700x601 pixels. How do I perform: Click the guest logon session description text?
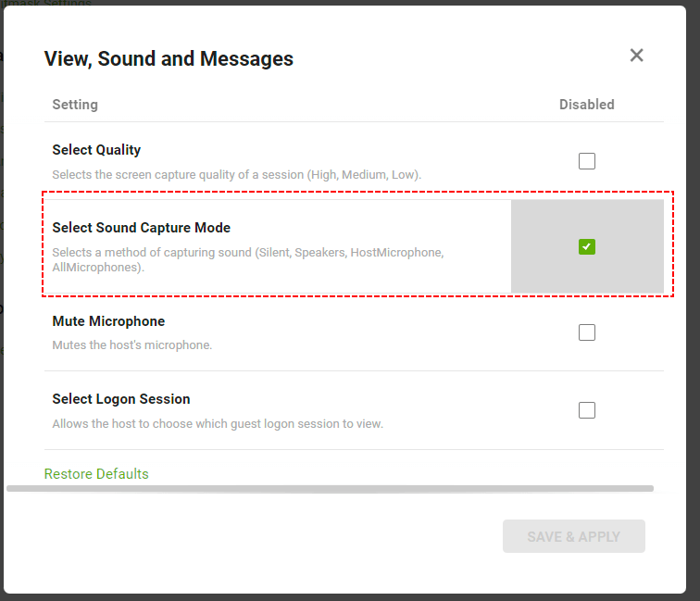click(x=218, y=424)
